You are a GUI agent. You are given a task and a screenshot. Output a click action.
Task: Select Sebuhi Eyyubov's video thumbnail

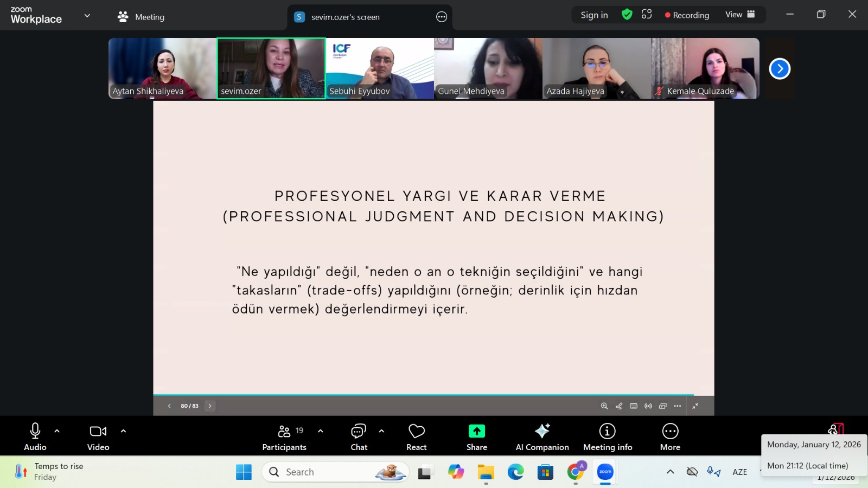coord(380,68)
